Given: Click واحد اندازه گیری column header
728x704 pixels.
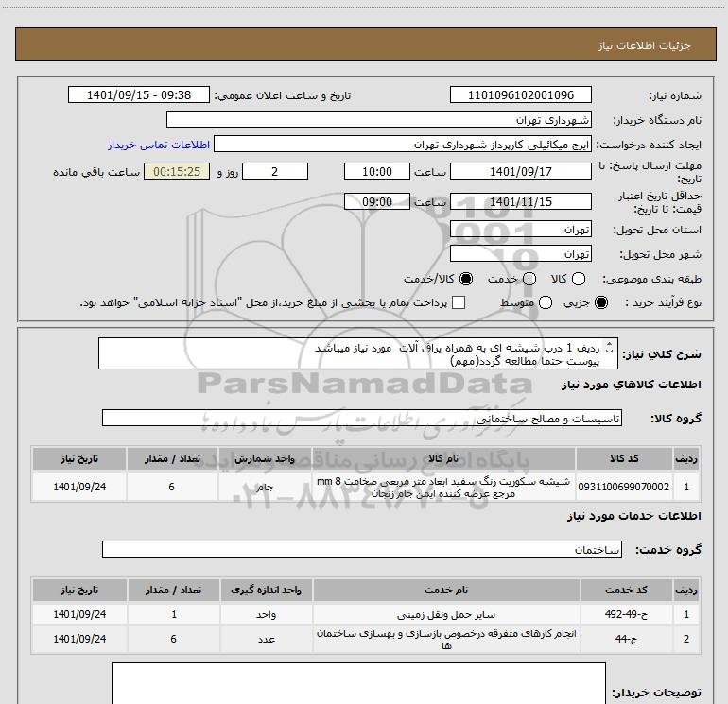Looking at the screenshot, I should coord(267,590).
